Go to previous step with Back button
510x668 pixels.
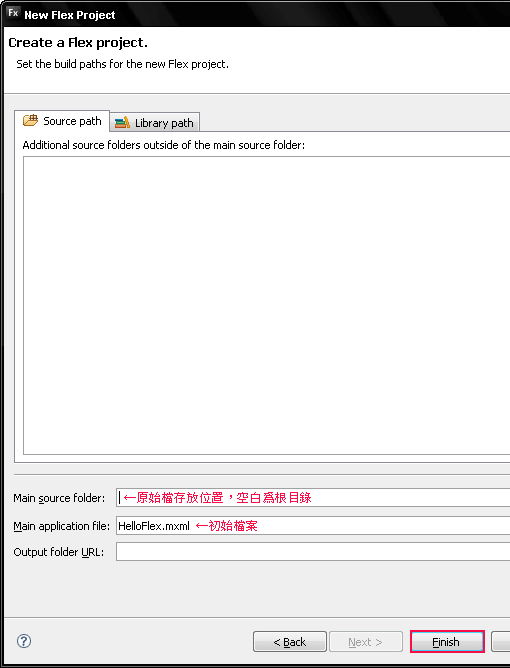tap(290, 642)
